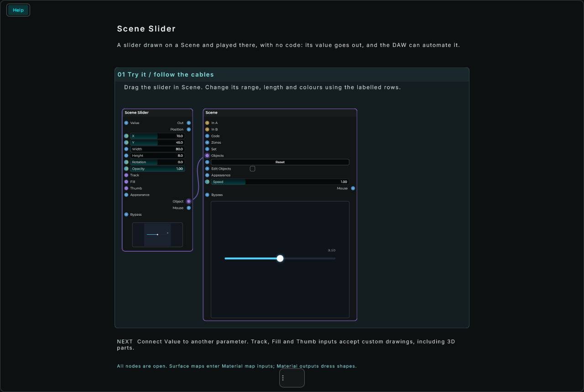Click the Reset button in Scene node
Image resolution: width=584 pixels, height=392 pixels.
280,162
